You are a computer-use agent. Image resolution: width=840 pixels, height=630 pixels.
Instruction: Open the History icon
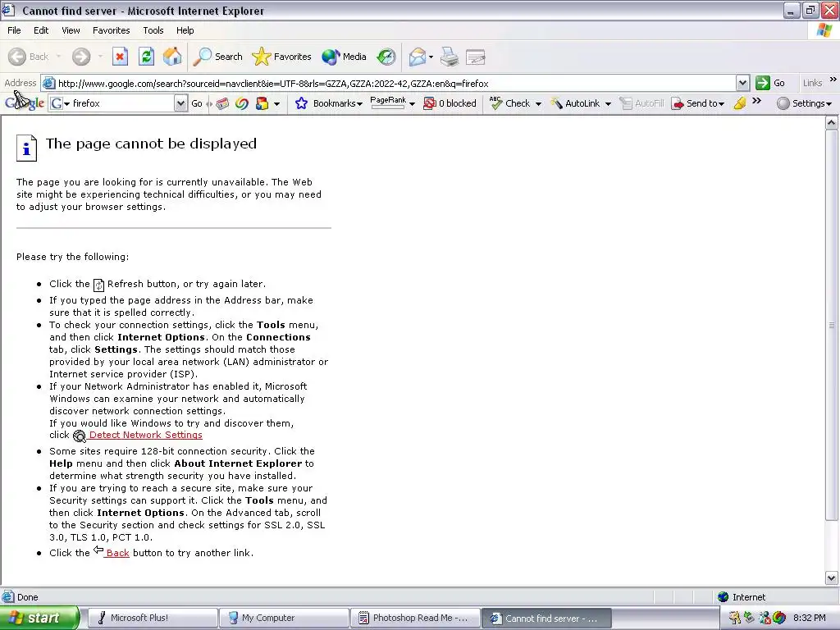386,57
